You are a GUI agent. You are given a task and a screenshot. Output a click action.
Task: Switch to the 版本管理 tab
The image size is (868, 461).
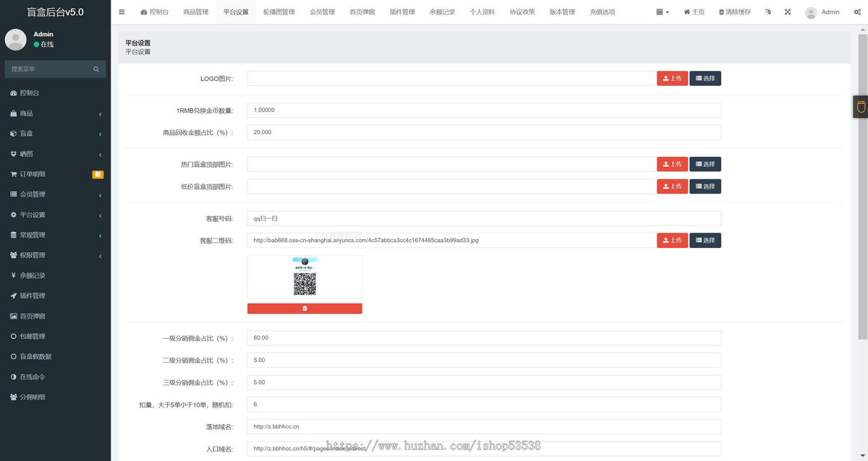562,12
